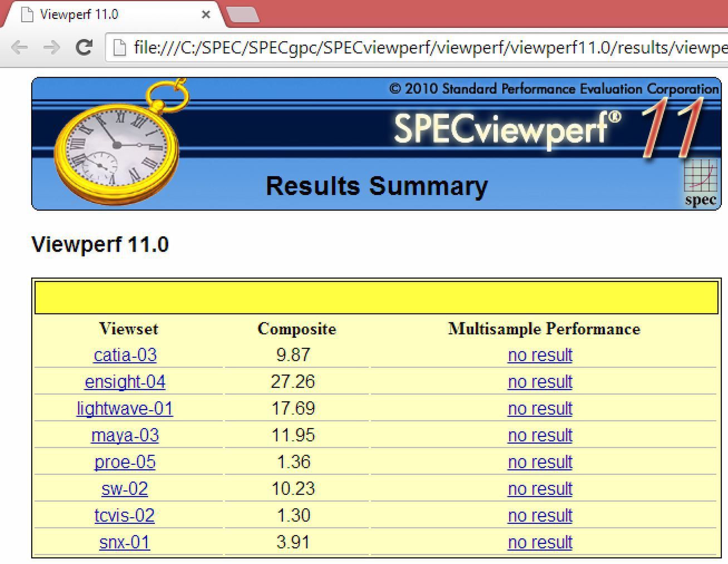
Task: Open the sw-02 viewset link
Action: [x=125, y=489]
